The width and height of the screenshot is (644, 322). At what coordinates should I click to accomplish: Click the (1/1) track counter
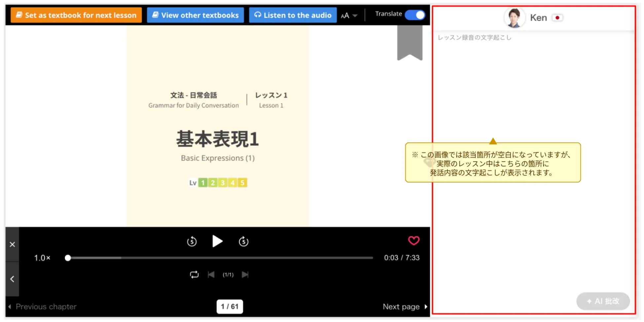[x=228, y=275]
